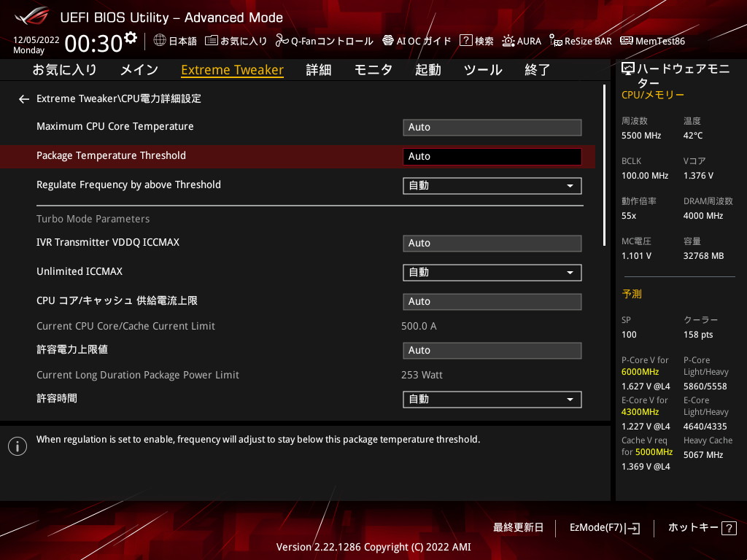Click the Package Temperature Threshold input field
This screenshot has width=747, height=560.
pyautogui.click(x=492, y=156)
